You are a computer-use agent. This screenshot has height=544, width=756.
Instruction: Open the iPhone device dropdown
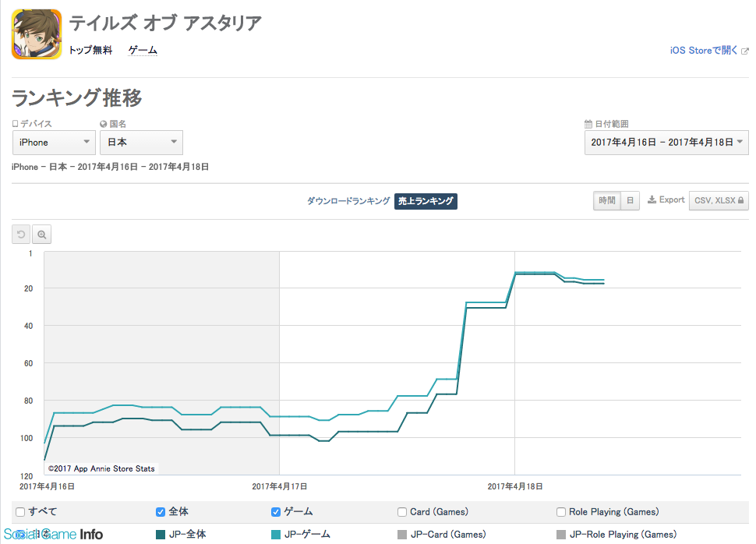54,143
